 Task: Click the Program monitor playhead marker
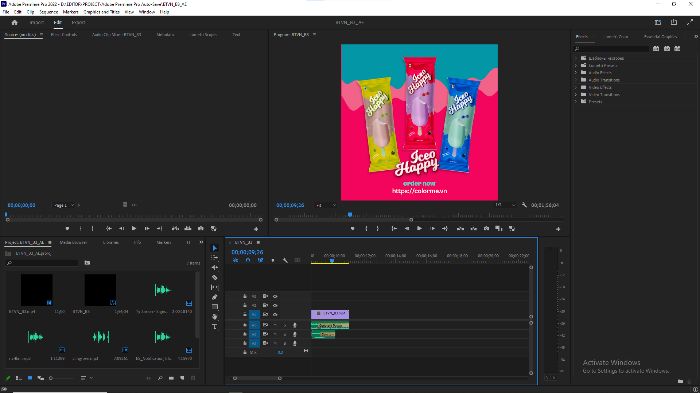[x=350, y=215]
